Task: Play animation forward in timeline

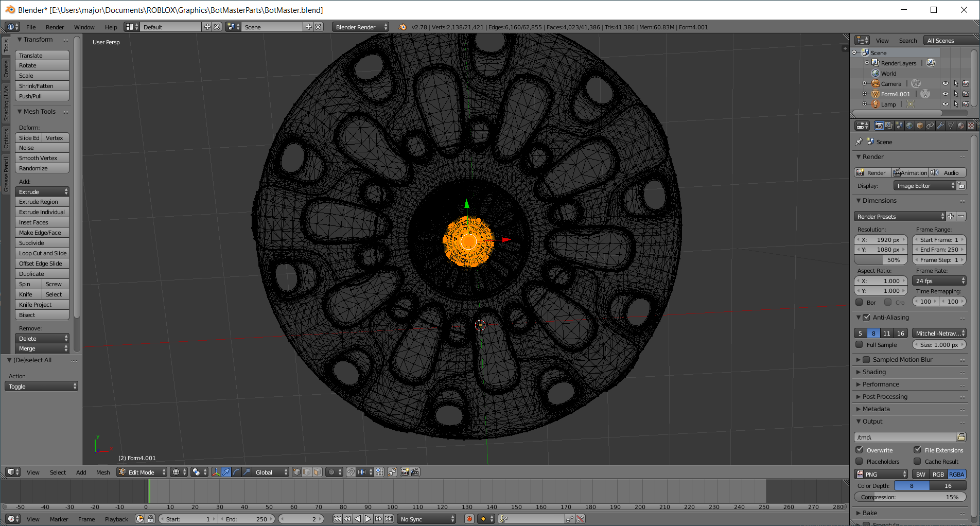Action: [368, 519]
